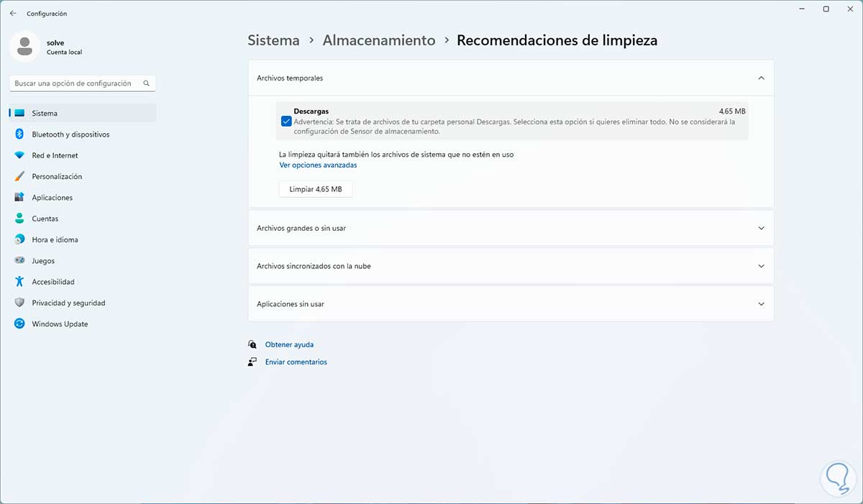Expand Archivos grandes o sin usar
863x504 pixels.
coord(511,228)
